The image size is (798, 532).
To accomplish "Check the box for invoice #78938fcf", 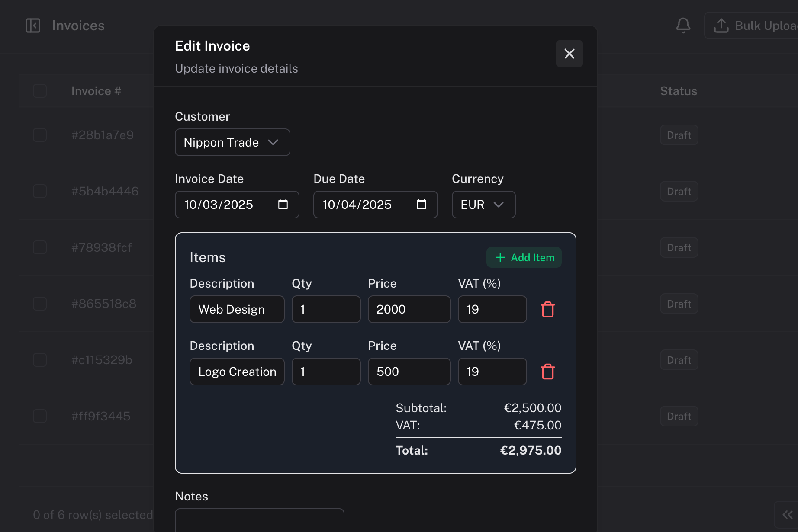I will click(40, 247).
